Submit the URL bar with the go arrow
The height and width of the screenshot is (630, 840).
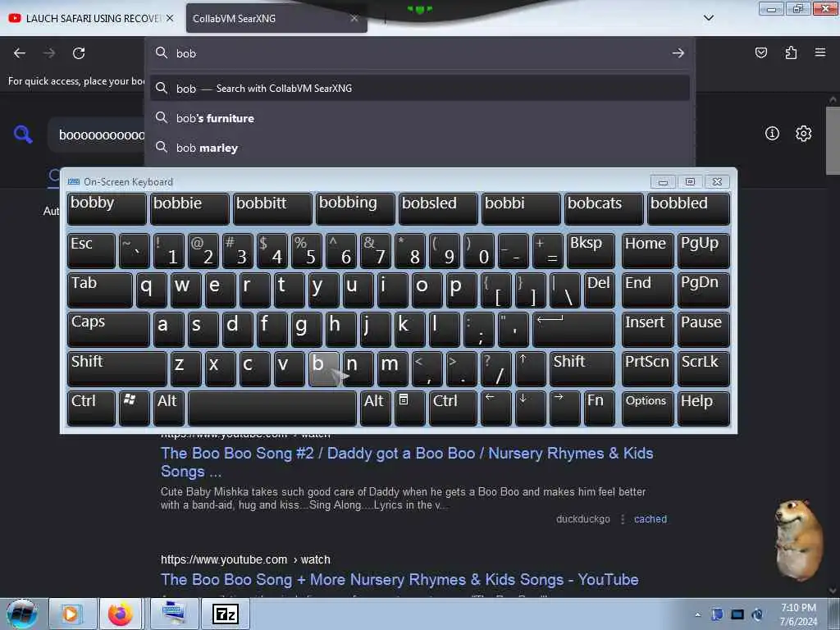click(x=678, y=53)
